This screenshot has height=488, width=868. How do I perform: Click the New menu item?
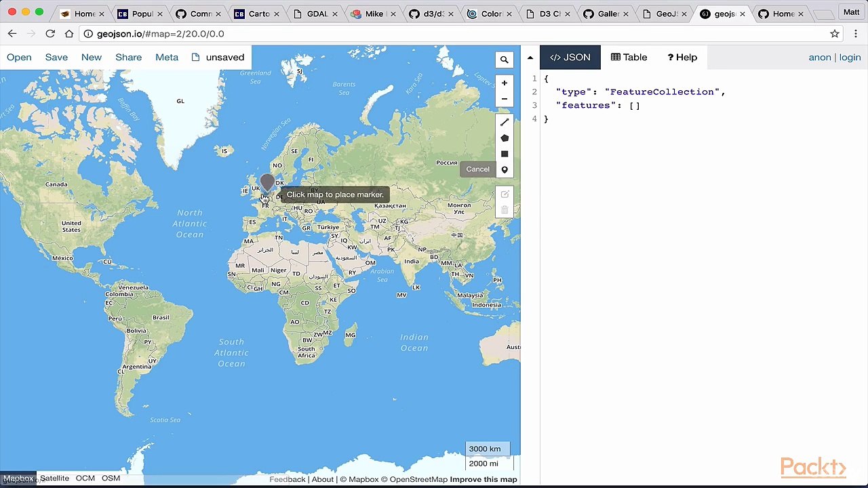92,58
